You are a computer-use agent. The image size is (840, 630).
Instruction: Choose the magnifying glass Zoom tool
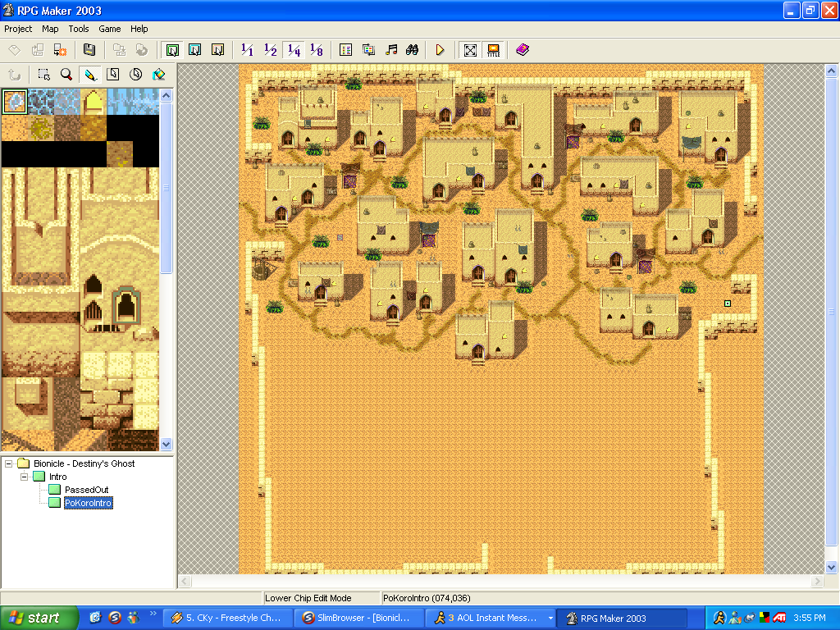[66, 75]
